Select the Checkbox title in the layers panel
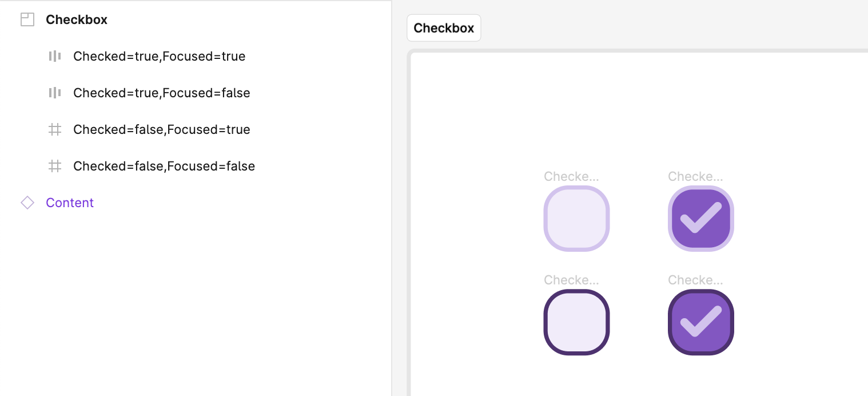The image size is (868, 396). tap(77, 19)
